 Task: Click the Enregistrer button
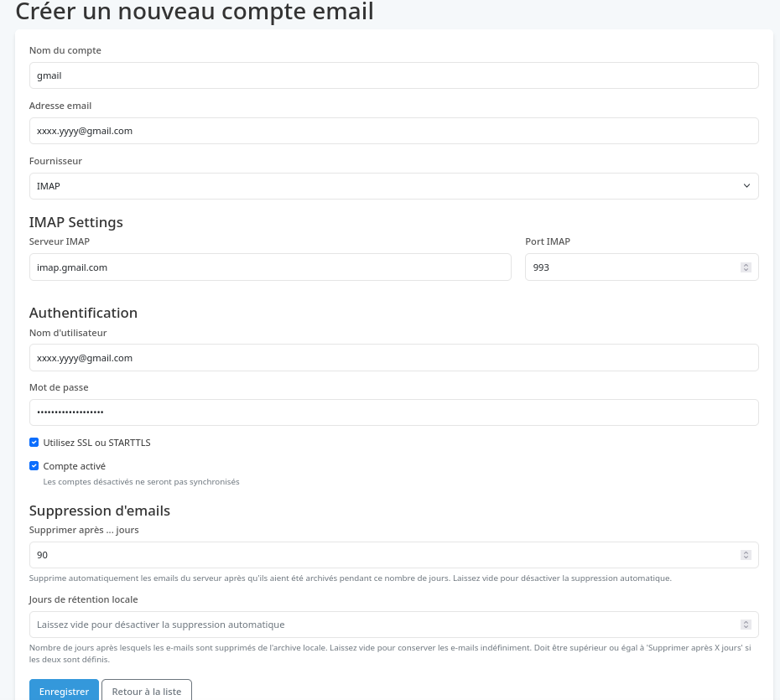(x=64, y=691)
